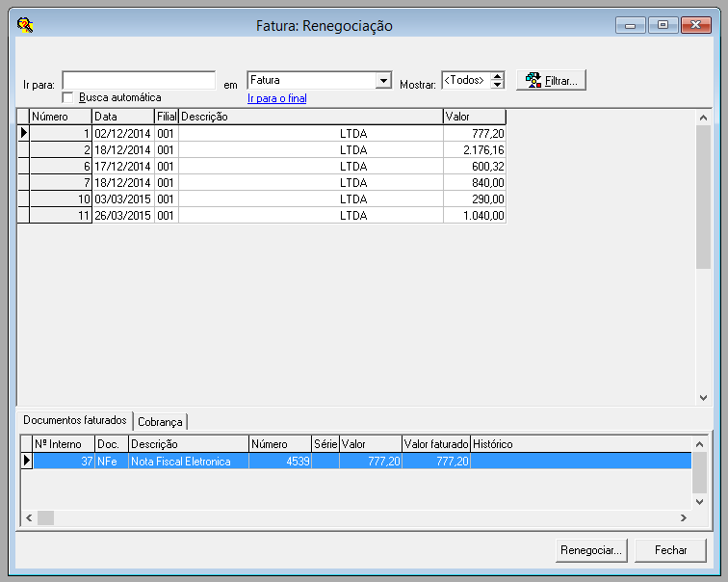Sort by the Número column header

[60, 117]
